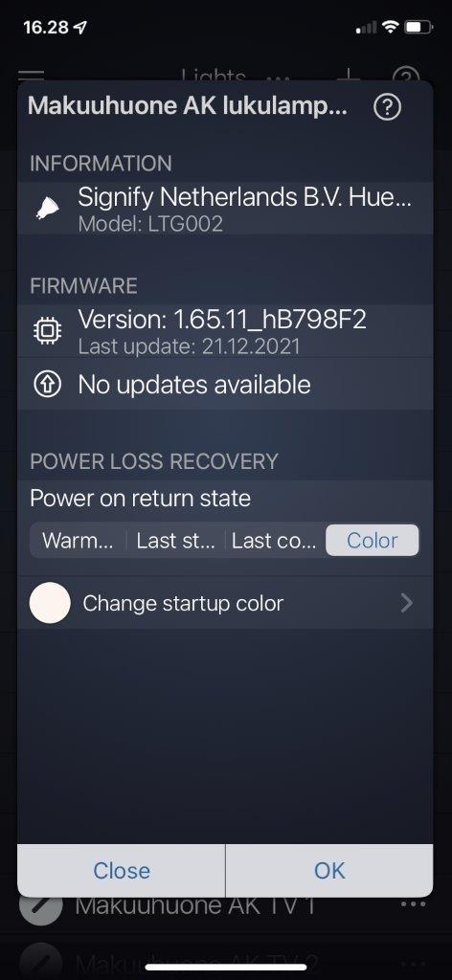Image resolution: width=452 pixels, height=980 pixels.
Task: Click the startup color swatch circle
Action: coord(50,603)
